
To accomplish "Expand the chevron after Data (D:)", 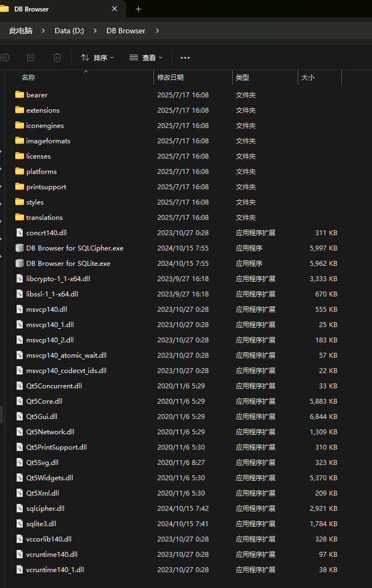I will [95, 31].
